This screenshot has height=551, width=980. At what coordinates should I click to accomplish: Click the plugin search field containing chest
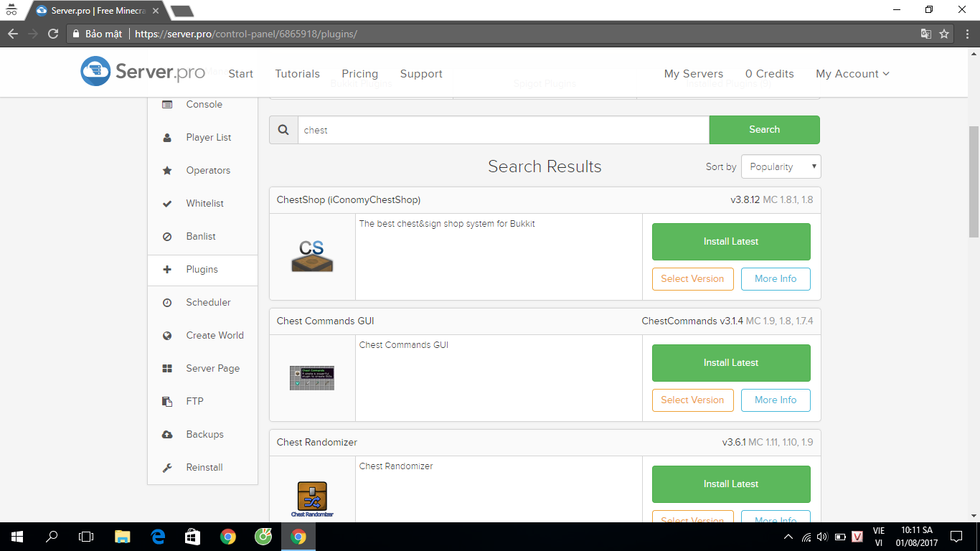click(x=504, y=130)
